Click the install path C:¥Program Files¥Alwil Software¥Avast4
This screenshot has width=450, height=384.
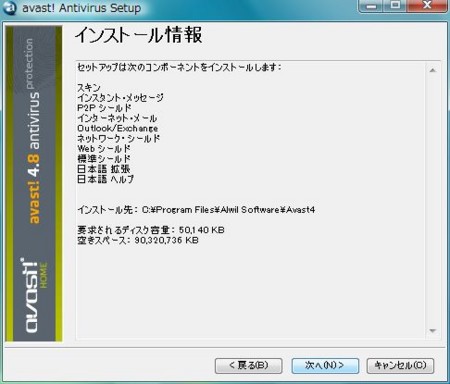click(229, 210)
